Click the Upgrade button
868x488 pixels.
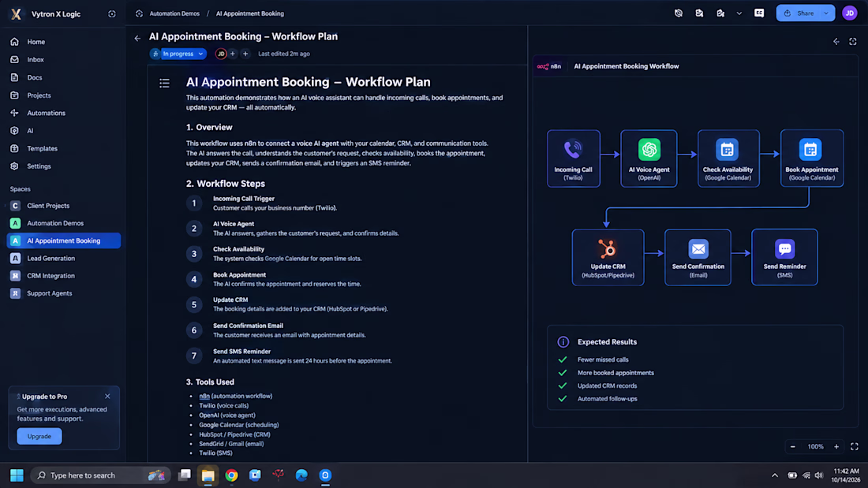click(39, 436)
